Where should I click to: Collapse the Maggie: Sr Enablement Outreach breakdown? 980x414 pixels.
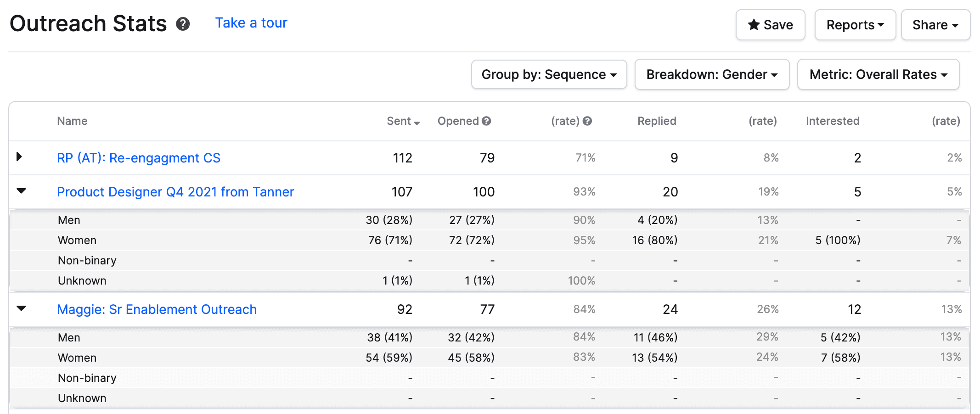click(21, 308)
